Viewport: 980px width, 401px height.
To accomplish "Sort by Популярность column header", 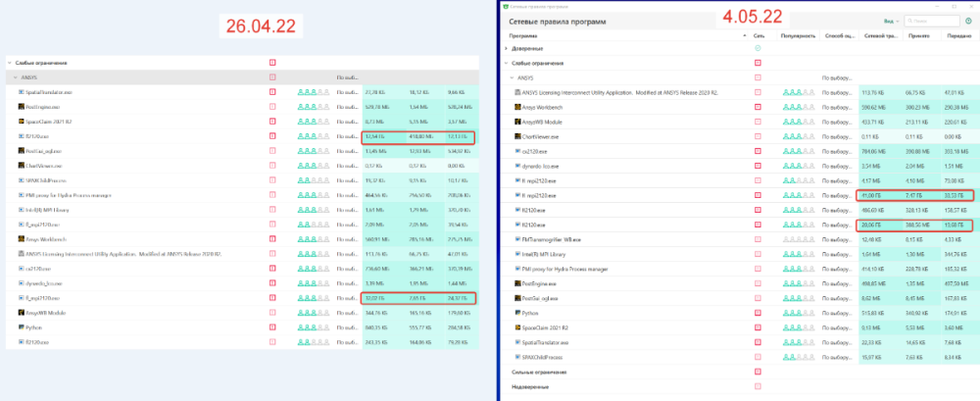I will pos(798,35).
